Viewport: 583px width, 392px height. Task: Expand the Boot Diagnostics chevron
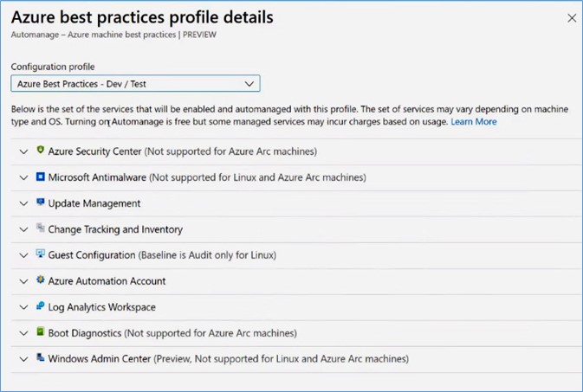click(x=23, y=333)
